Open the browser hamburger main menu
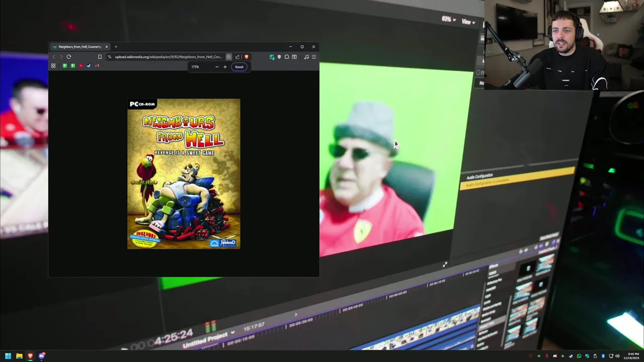The image size is (644, 362). pos(314,57)
